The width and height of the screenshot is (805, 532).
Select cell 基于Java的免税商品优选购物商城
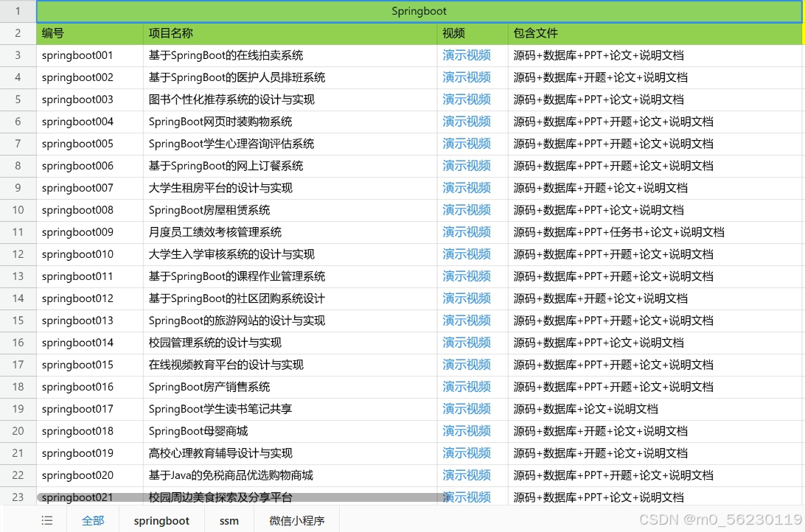pyautogui.click(x=290, y=475)
